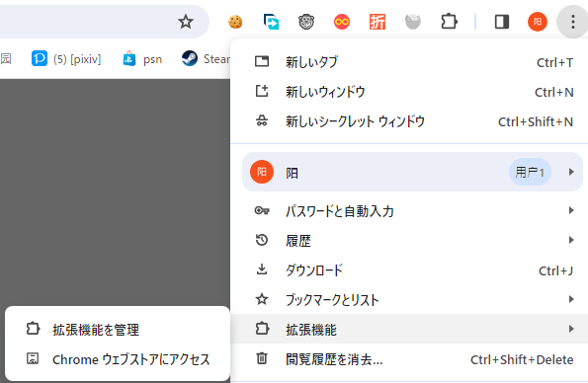
Task: Expand the 履歴 submenu arrow
Action: [571, 240]
